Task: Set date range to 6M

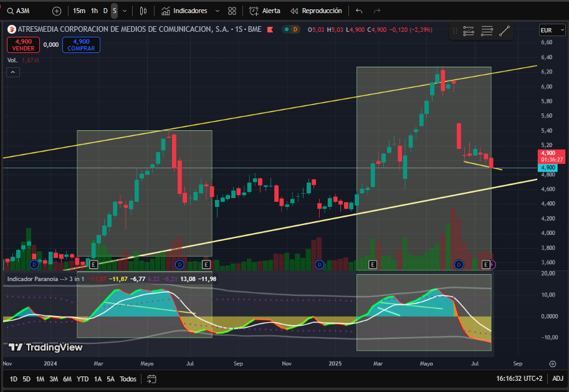Action: click(x=67, y=379)
